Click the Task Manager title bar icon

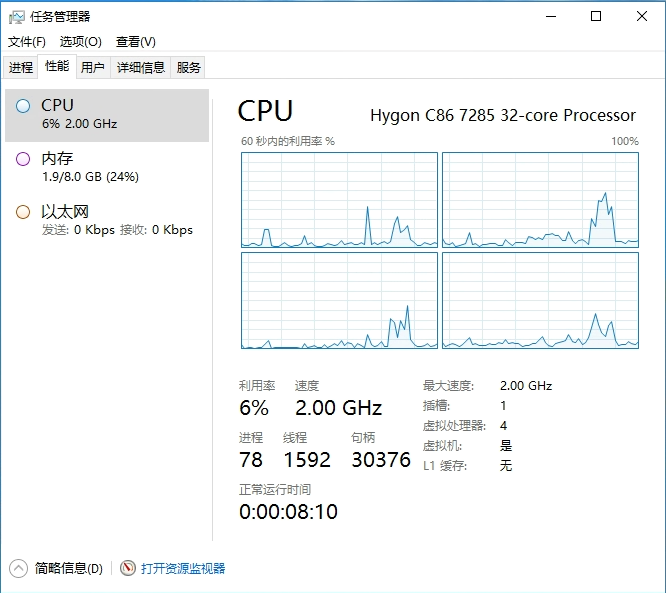point(17,16)
